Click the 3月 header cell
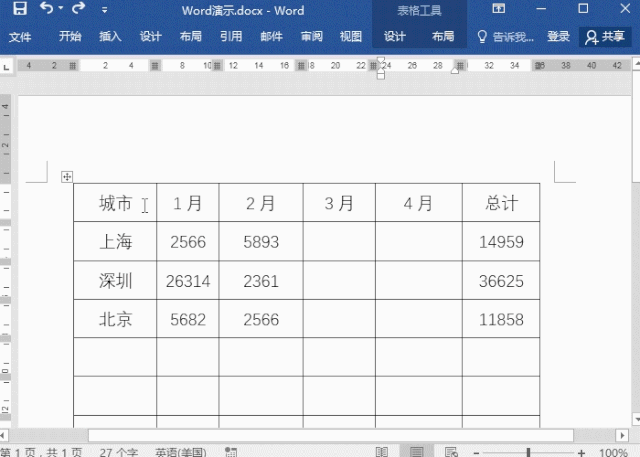This screenshot has height=457, width=640. click(x=339, y=203)
